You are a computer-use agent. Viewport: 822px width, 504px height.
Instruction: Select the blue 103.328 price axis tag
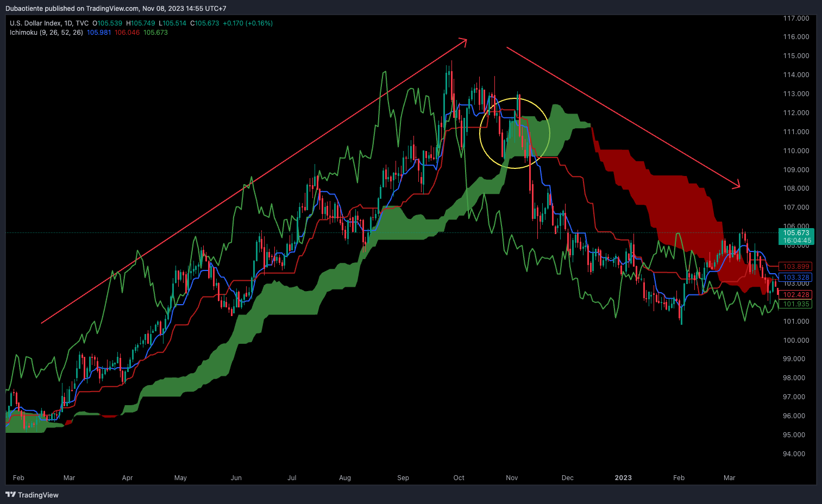click(x=796, y=278)
